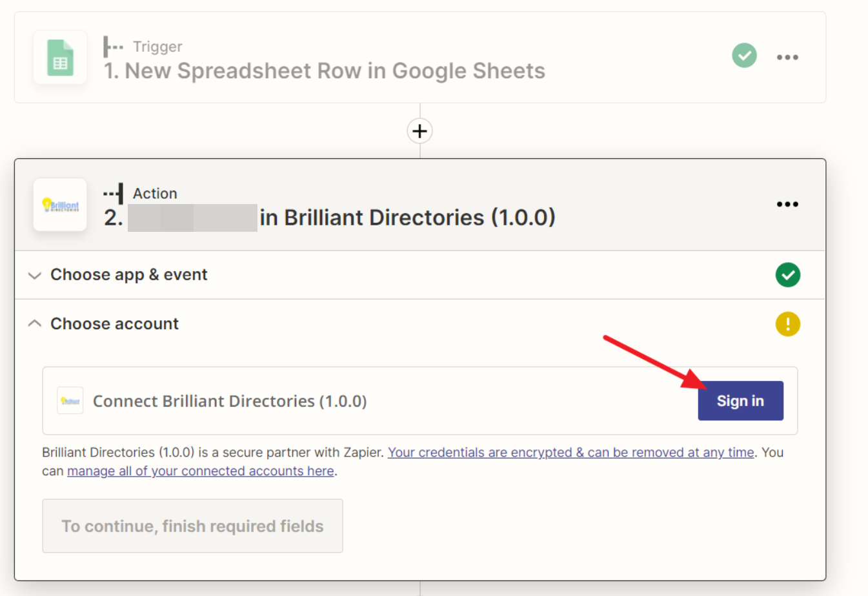Open the three-dot menu for trigger step
Viewport: 868px width, 596px height.
point(787,57)
